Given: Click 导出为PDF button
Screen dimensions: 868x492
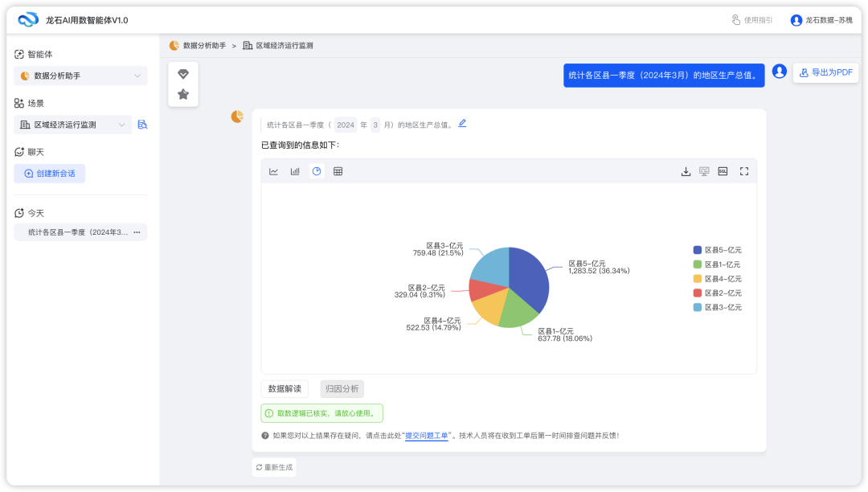Looking at the screenshot, I should click(825, 72).
